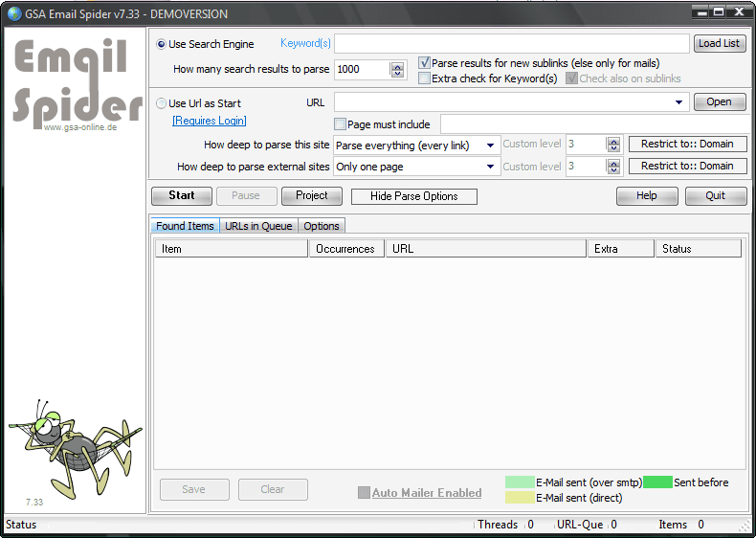Click the www.gsa-online.de website text

click(x=80, y=127)
